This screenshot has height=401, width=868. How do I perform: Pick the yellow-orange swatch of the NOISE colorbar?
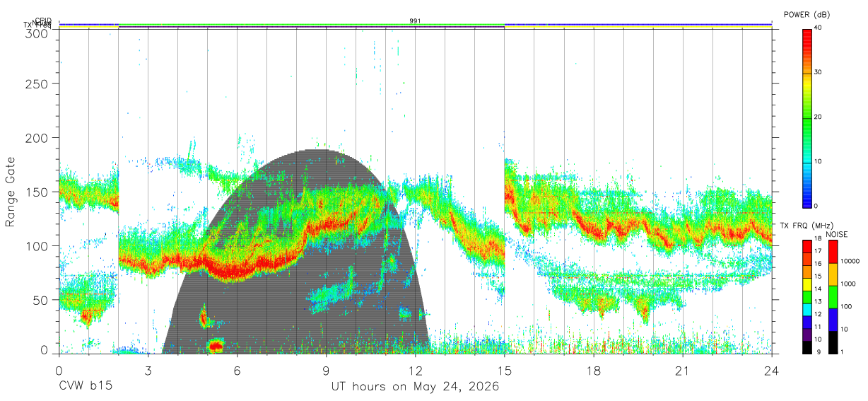[x=833, y=274]
